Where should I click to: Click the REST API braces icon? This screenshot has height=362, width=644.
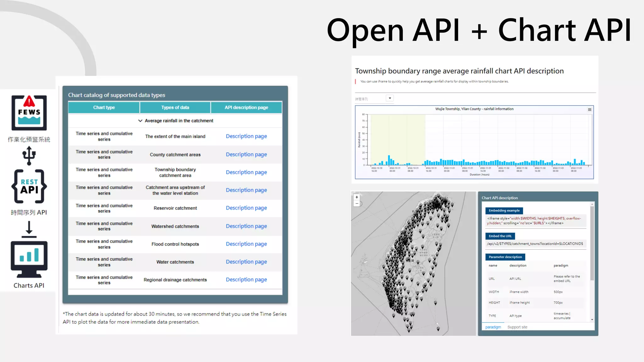29,186
